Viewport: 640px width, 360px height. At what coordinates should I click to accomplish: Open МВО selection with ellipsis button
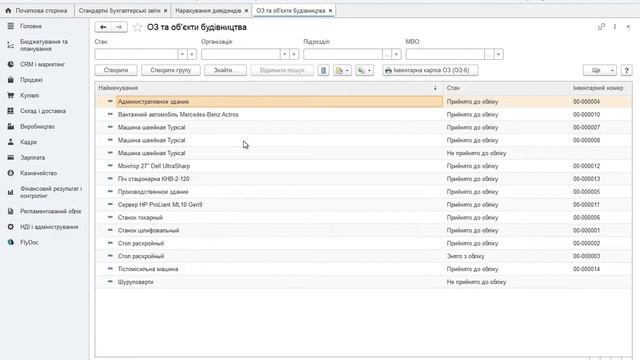489,54
